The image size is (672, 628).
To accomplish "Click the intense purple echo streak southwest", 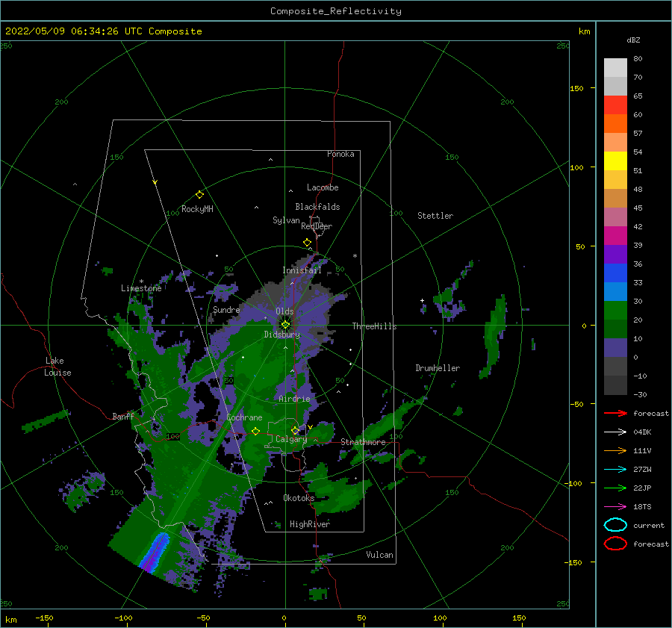I will pyautogui.click(x=155, y=553).
